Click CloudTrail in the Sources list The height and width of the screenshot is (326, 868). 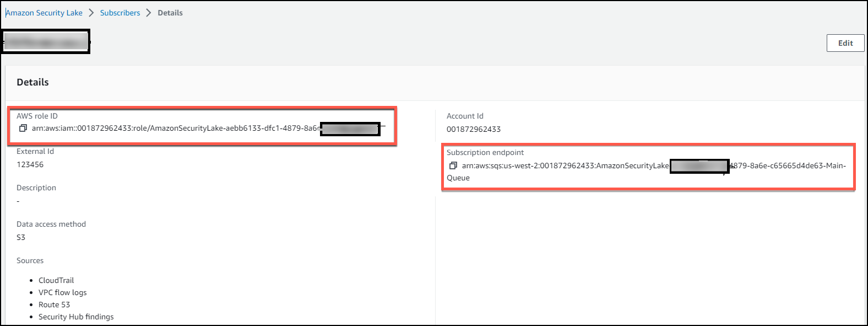pyautogui.click(x=56, y=280)
